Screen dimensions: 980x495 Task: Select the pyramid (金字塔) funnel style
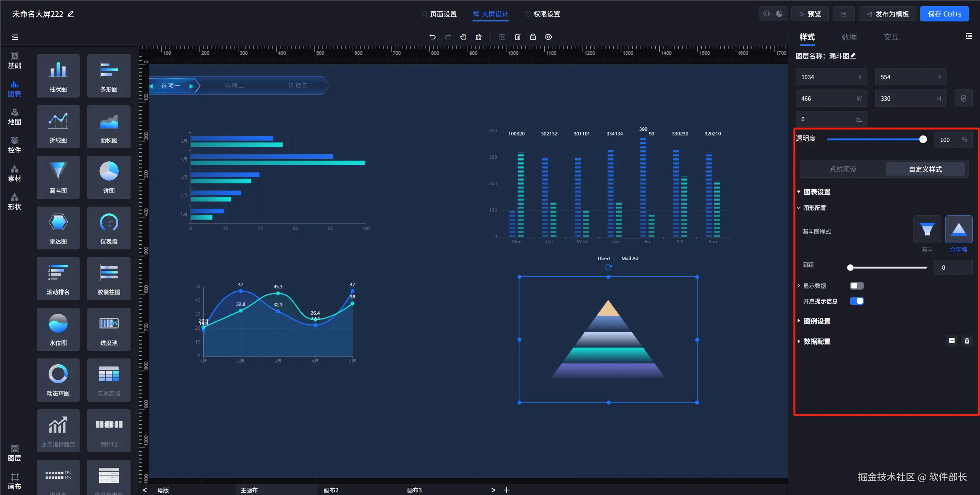pos(959,230)
